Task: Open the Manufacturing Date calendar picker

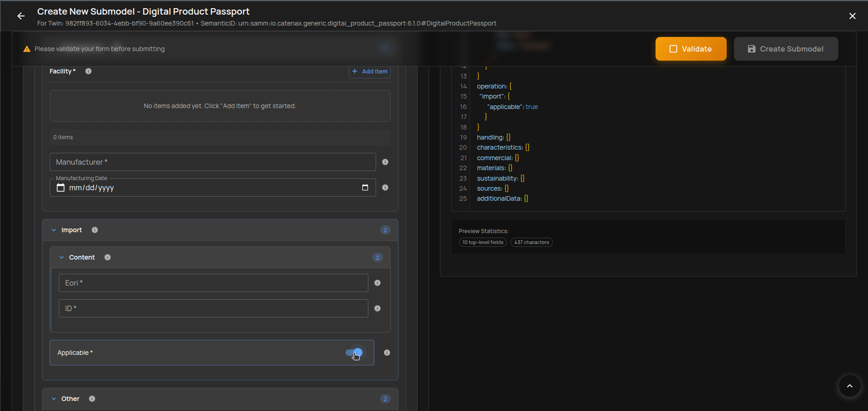Action: [365, 187]
